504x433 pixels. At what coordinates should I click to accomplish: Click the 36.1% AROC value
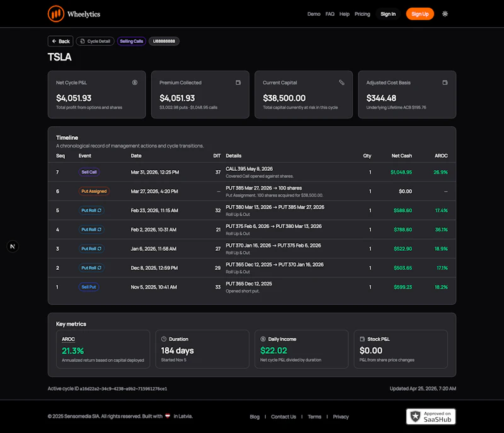441,229
